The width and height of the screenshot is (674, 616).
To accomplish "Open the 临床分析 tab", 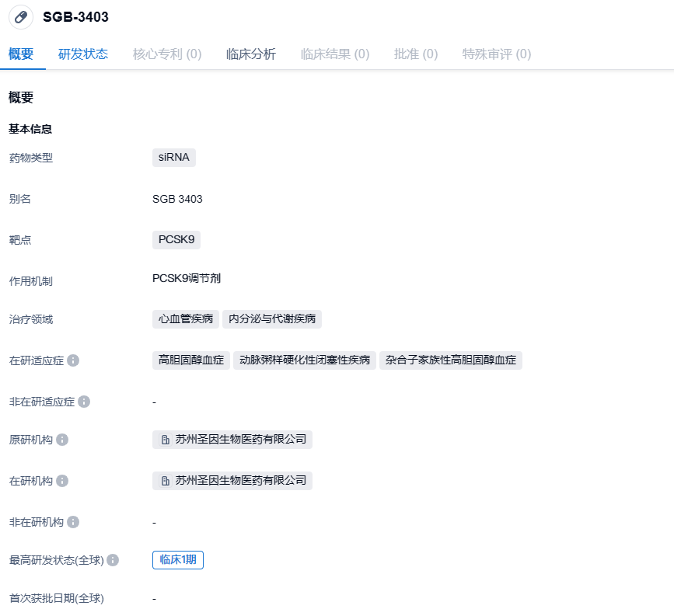I will click(x=251, y=54).
